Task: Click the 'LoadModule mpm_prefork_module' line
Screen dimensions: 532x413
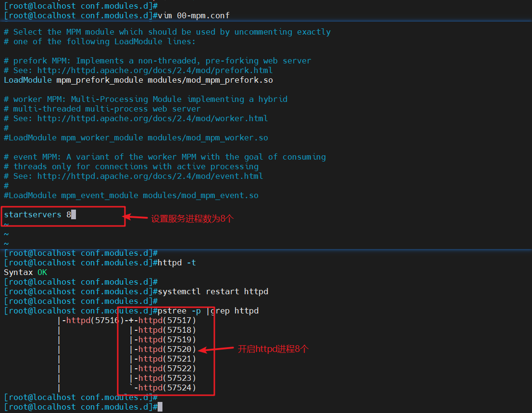Action: (x=138, y=80)
